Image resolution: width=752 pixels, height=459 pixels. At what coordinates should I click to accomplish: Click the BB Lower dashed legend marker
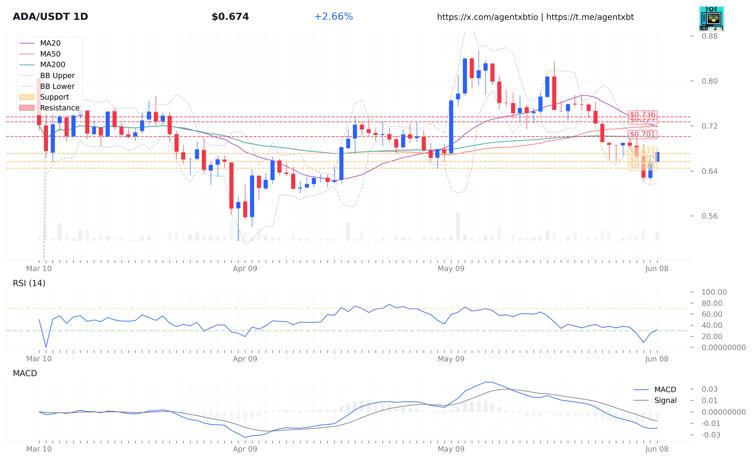coord(26,86)
